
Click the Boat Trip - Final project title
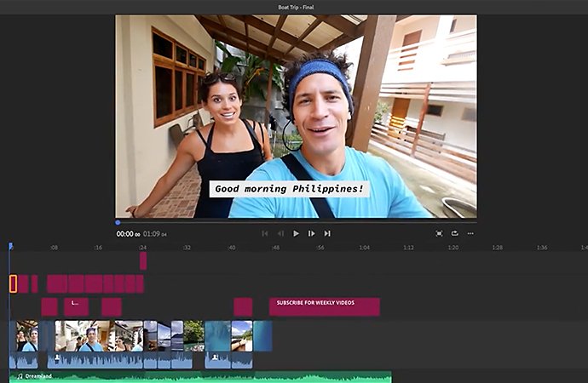coord(296,7)
